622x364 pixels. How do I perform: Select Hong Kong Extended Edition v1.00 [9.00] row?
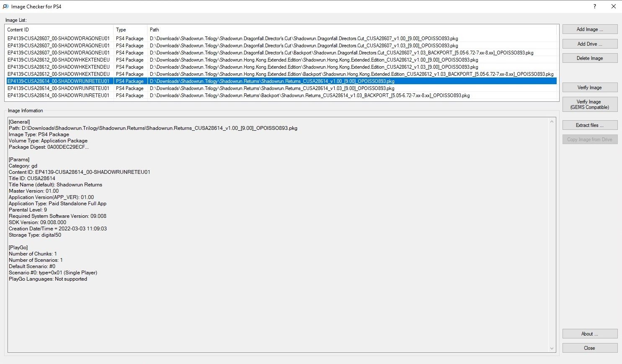tap(281, 60)
